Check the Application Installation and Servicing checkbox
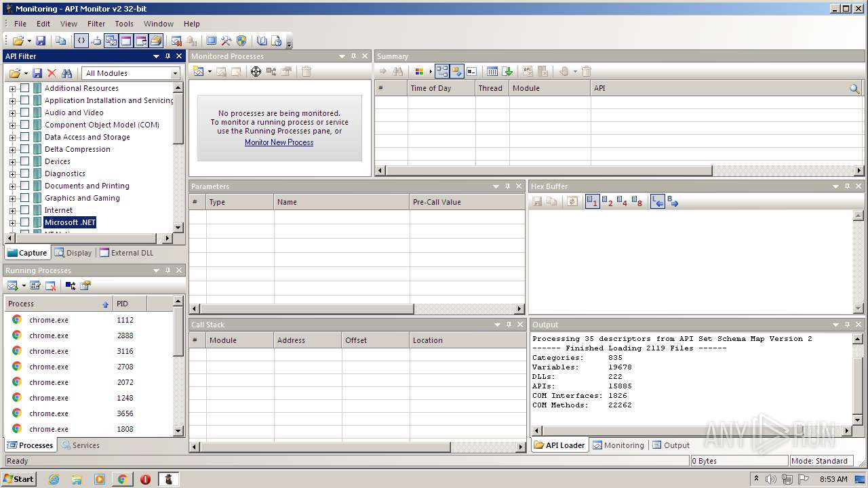 [x=25, y=100]
